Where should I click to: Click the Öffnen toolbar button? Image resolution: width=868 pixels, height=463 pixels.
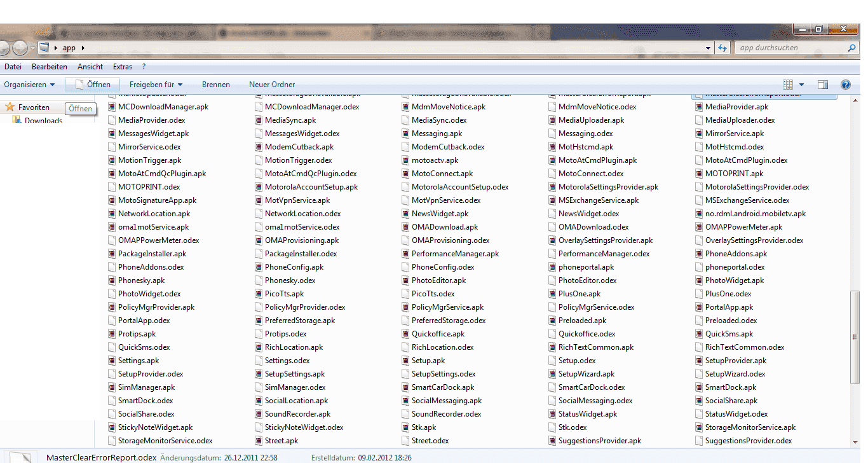(93, 85)
